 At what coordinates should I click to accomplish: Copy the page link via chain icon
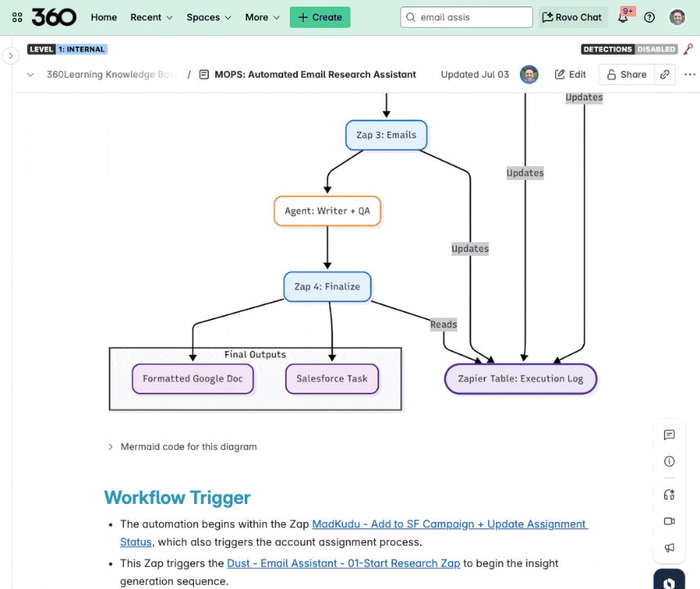coord(665,74)
